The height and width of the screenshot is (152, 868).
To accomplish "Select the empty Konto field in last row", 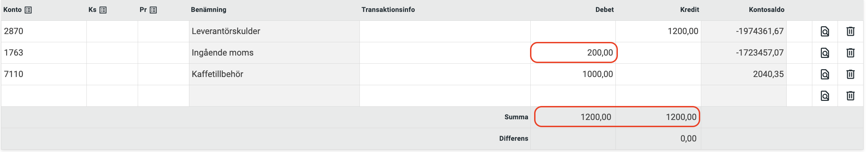I will [44, 96].
